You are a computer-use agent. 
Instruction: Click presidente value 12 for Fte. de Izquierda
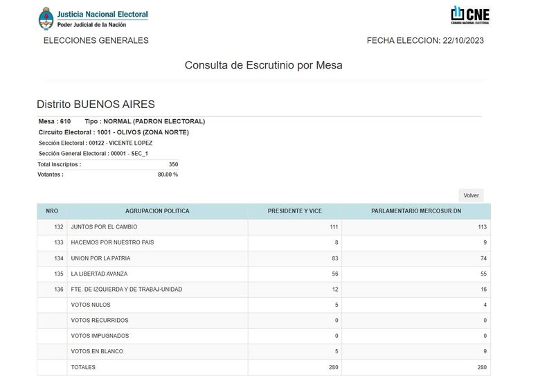click(x=335, y=289)
